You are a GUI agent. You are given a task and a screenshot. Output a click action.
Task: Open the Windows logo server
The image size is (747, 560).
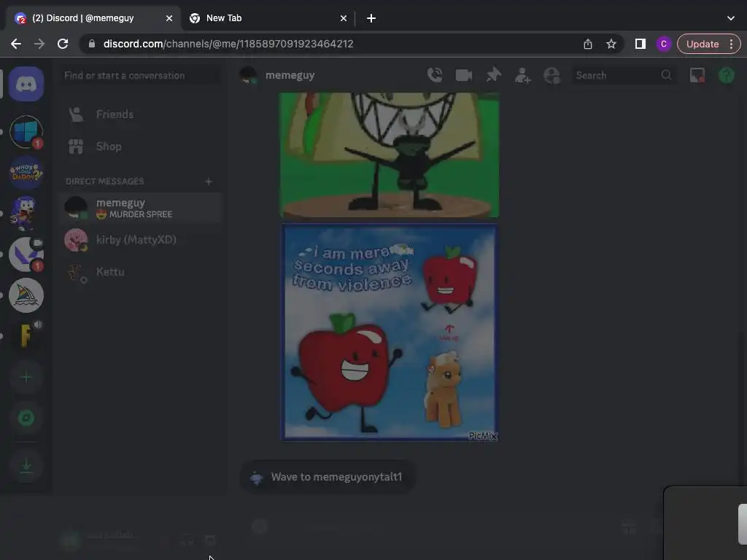26,132
